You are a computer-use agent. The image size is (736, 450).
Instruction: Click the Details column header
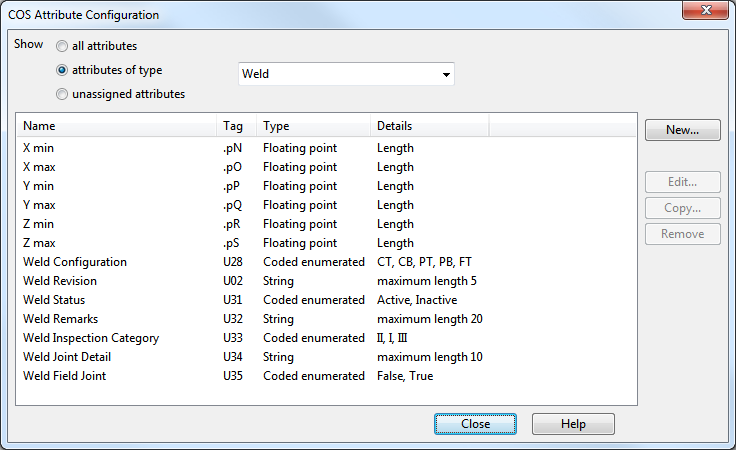coord(428,126)
